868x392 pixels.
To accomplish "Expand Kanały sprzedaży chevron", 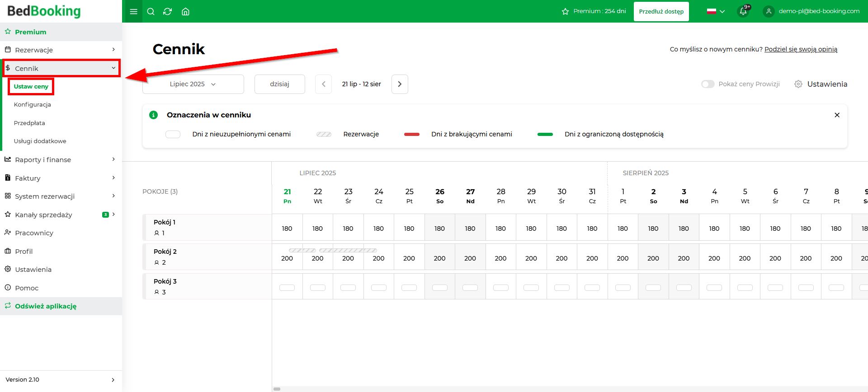I will coord(113,215).
